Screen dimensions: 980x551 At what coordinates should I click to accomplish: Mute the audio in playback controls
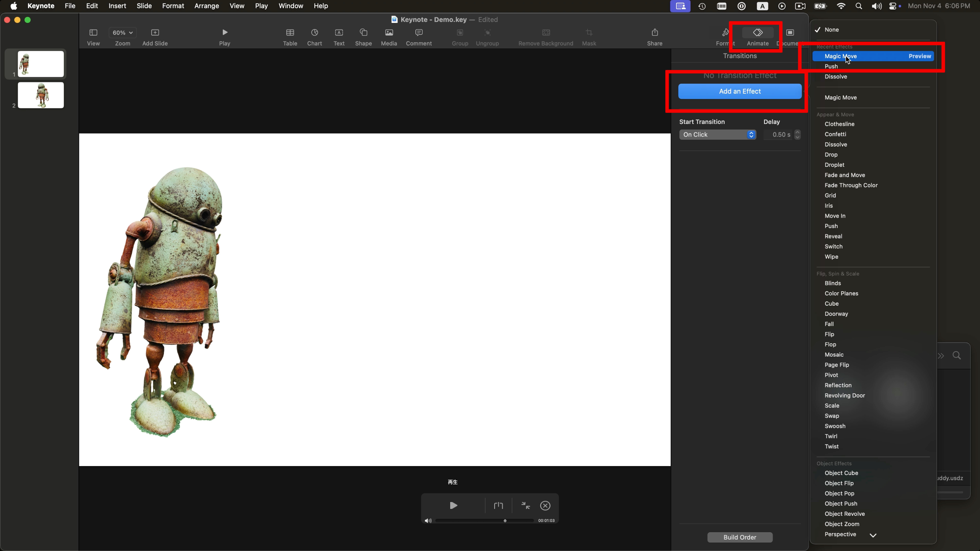coord(428,520)
